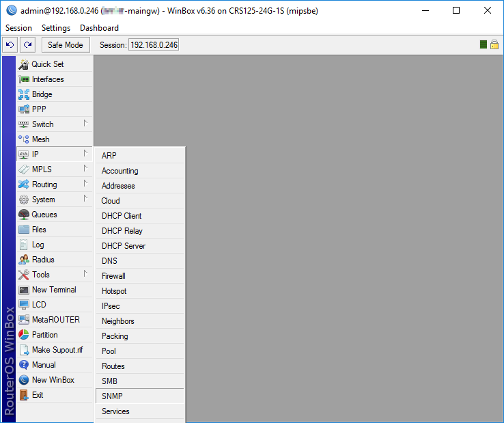Maximize the WinBox window

pos(456,11)
